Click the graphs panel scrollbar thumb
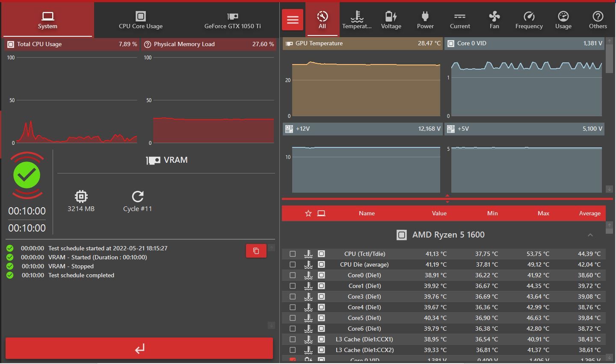The width and height of the screenshot is (616, 364). pos(609,59)
